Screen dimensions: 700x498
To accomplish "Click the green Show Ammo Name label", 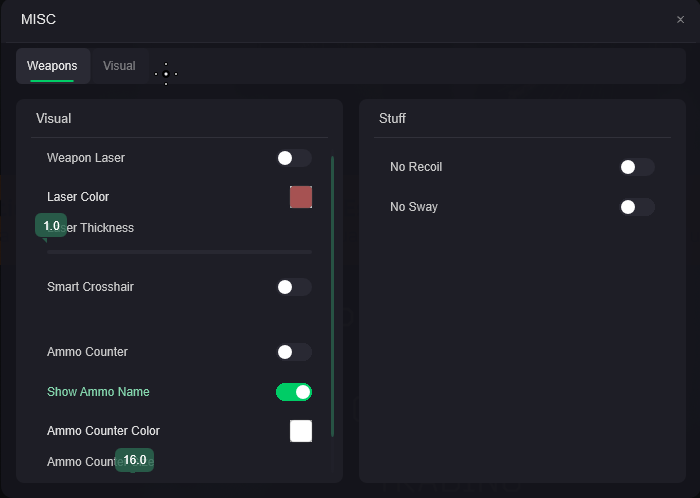I will click(98, 392).
